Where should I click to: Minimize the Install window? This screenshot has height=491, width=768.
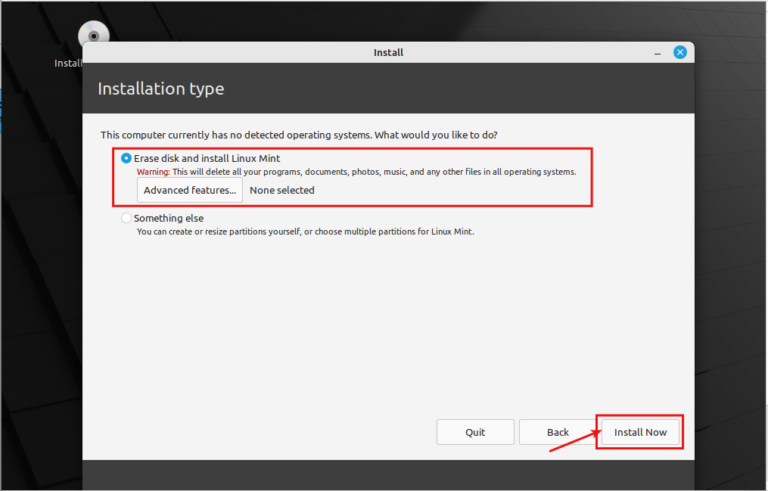click(x=657, y=53)
